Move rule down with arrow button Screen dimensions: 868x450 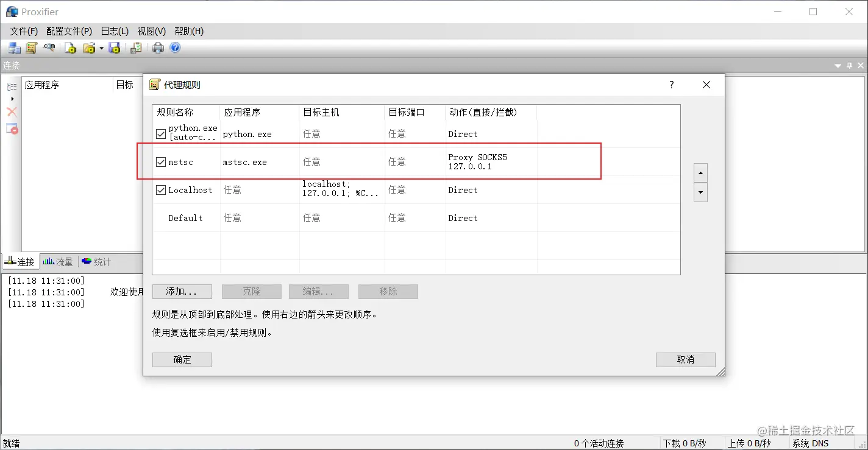[x=700, y=192]
